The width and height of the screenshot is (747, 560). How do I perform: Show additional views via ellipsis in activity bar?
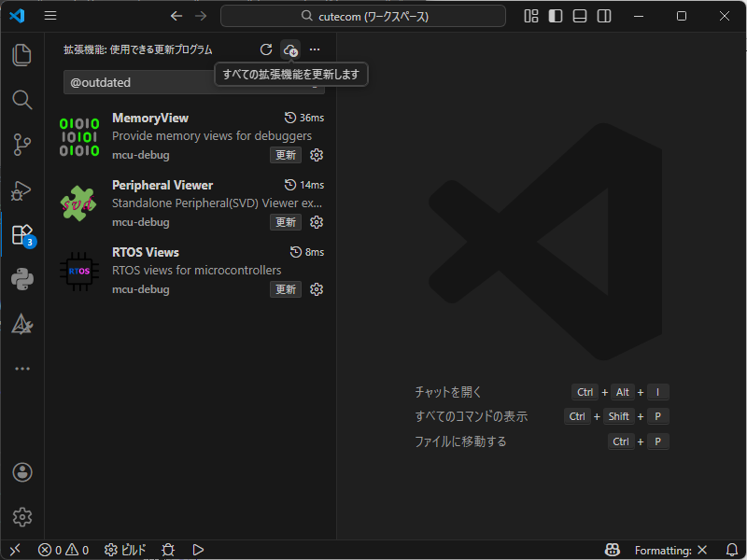click(21, 369)
